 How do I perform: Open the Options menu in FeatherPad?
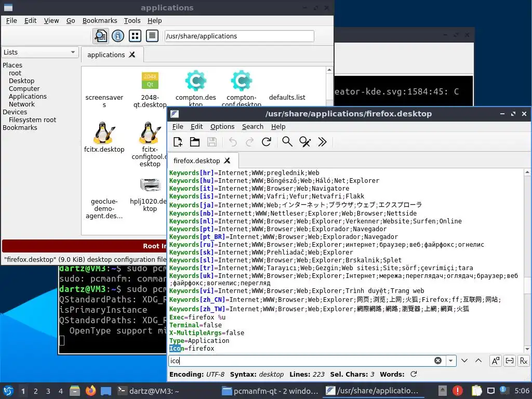tap(222, 127)
